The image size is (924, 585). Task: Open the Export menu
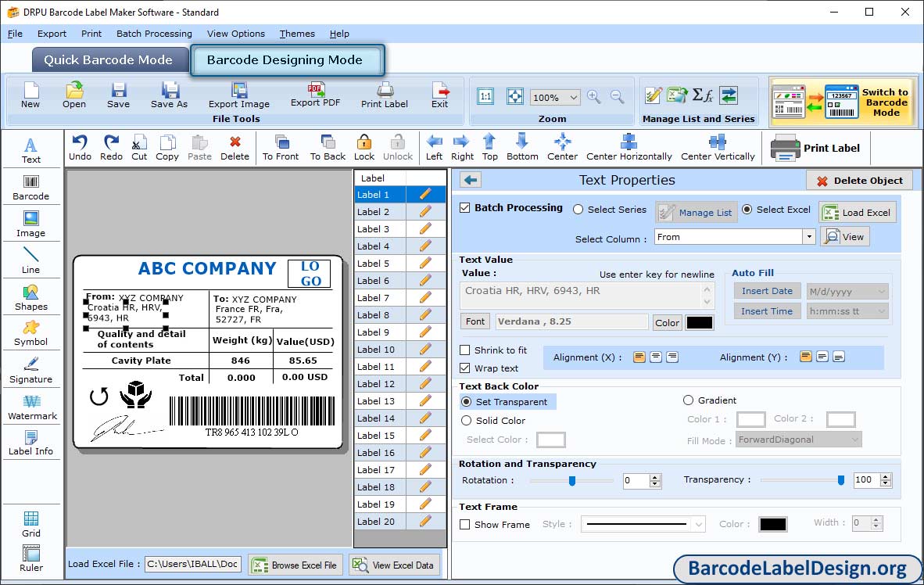pos(52,34)
